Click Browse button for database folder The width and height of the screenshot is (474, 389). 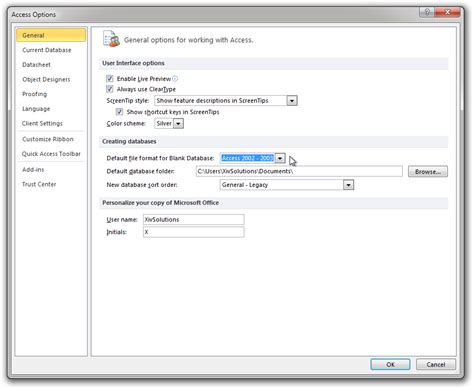(428, 172)
